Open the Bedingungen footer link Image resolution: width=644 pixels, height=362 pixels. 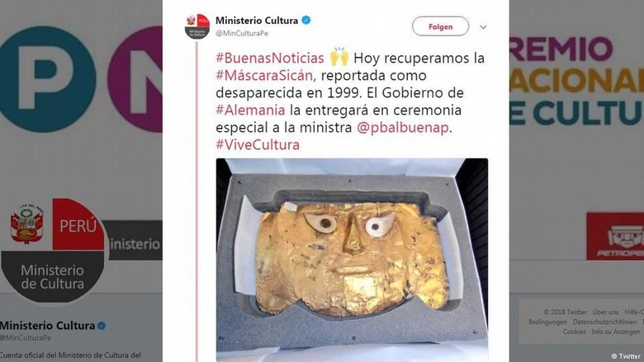pyautogui.click(x=547, y=322)
